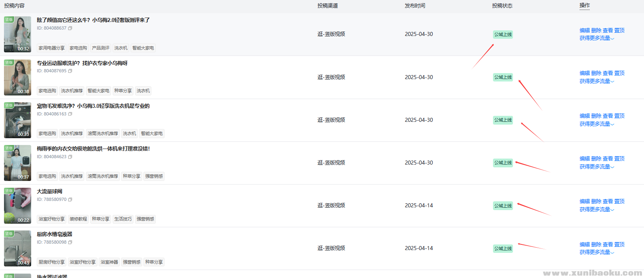Copy the ID 788580098 of 厨房水槽皂液器

click(x=70, y=242)
